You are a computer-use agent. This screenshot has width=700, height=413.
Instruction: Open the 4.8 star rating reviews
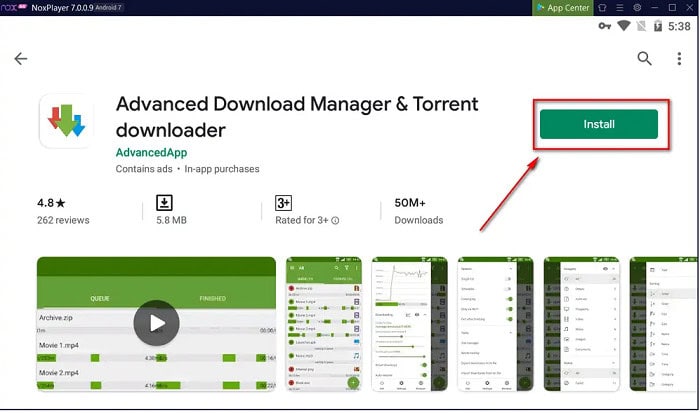click(51, 203)
